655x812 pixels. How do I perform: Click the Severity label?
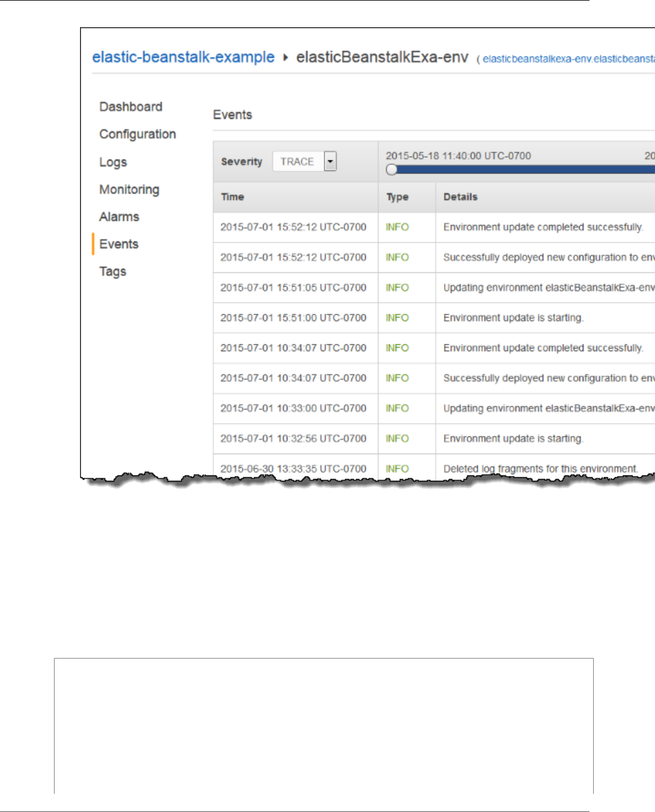(241, 162)
